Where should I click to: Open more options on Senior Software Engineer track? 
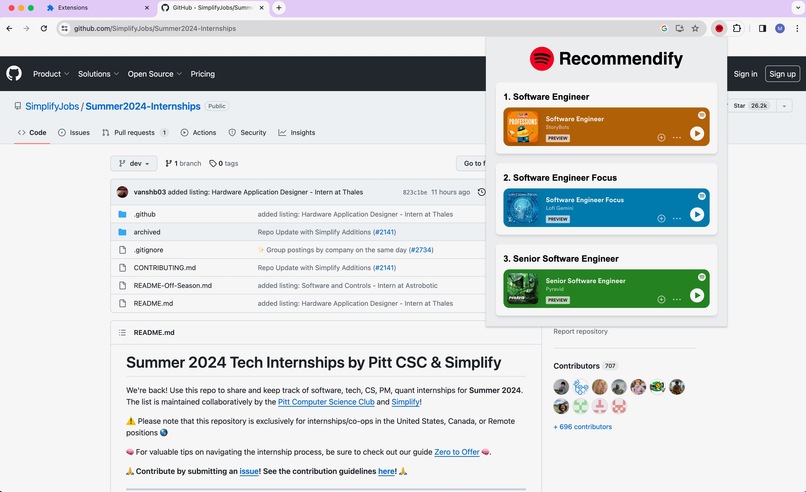pos(677,299)
